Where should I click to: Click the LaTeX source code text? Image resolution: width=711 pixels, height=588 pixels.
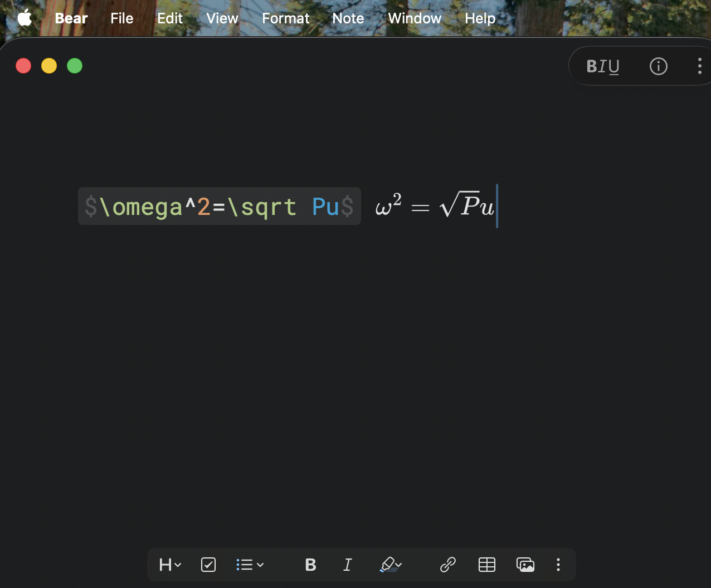[x=219, y=207]
